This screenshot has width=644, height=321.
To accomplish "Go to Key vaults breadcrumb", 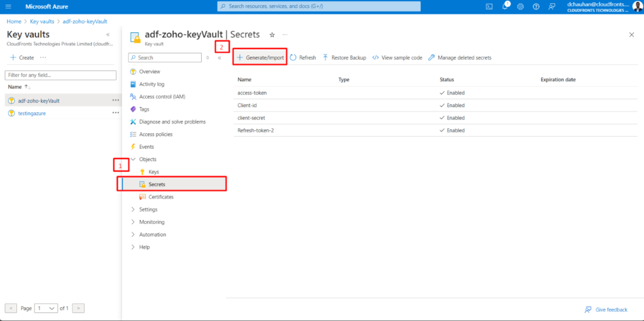I will tap(42, 21).
